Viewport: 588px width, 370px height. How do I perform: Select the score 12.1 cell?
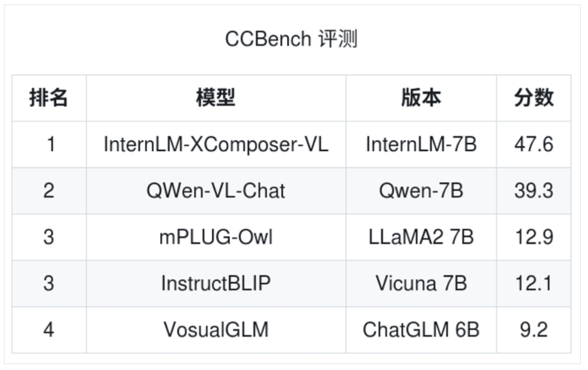coord(534,283)
